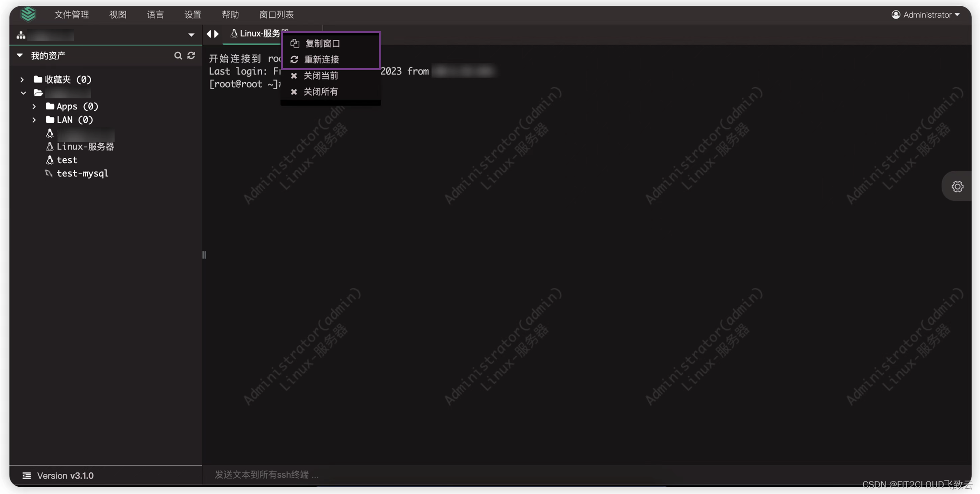980x494 pixels.
Task: Click the Linux penguin icon beside test
Action: pos(49,160)
